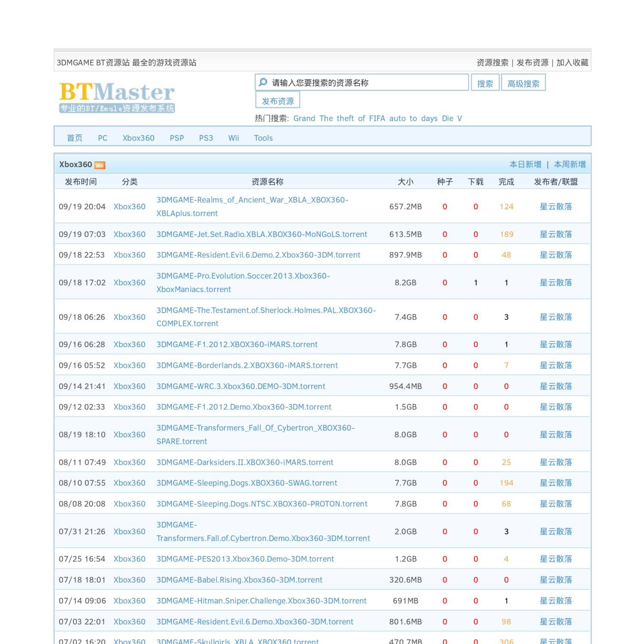Open the 本周新增 weekly additions link

coord(571,164)
